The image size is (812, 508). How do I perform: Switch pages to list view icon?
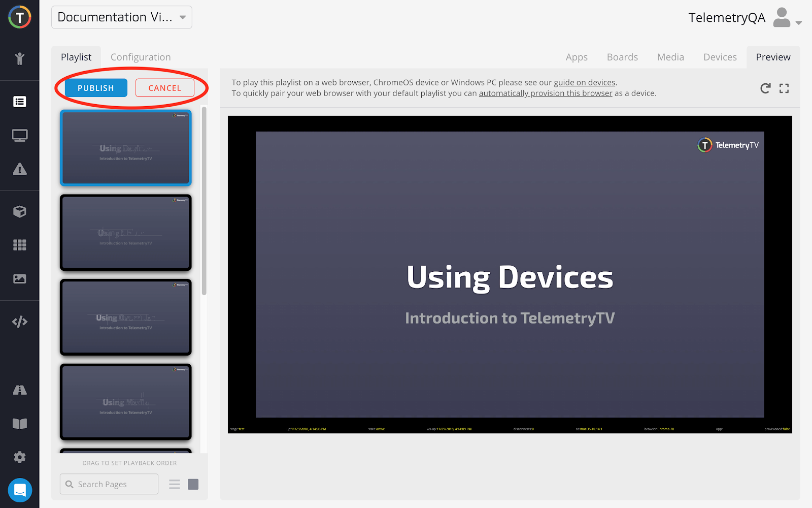coord(175,484)
